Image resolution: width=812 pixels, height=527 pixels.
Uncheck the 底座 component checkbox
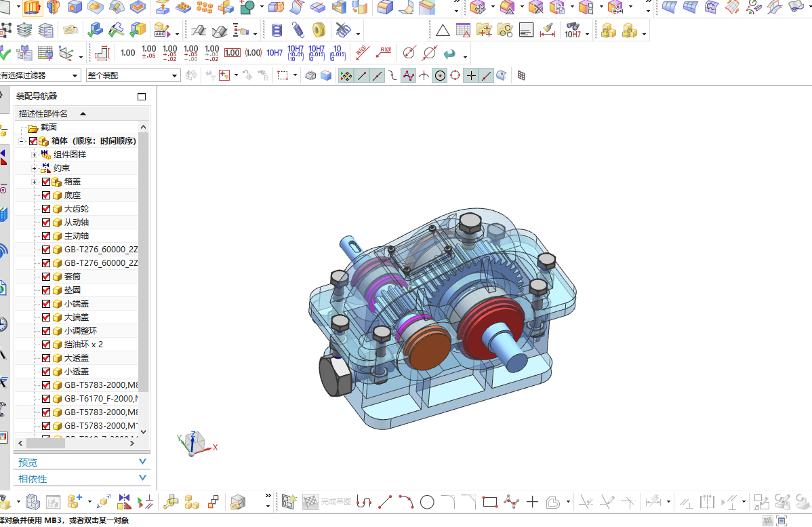[x=46, y=195]
